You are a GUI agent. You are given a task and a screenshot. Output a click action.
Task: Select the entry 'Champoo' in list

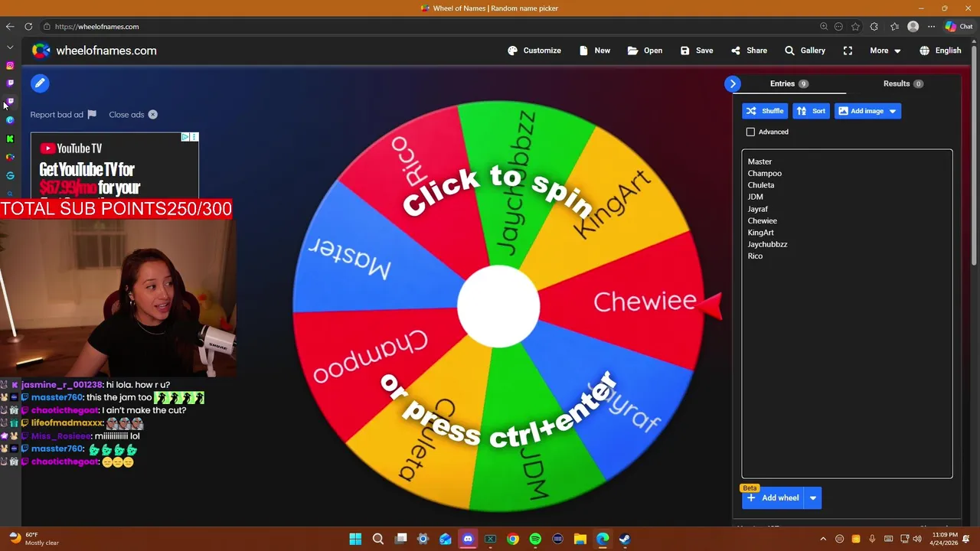[x=764, y=174]
